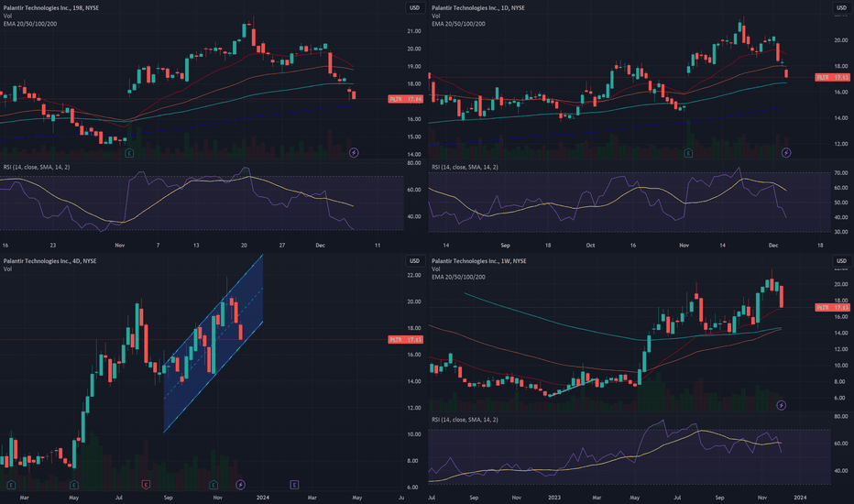854x504 pixels.
Task: Click the Vol indicator legend on the 1W chart
Action: pos(436,269)
